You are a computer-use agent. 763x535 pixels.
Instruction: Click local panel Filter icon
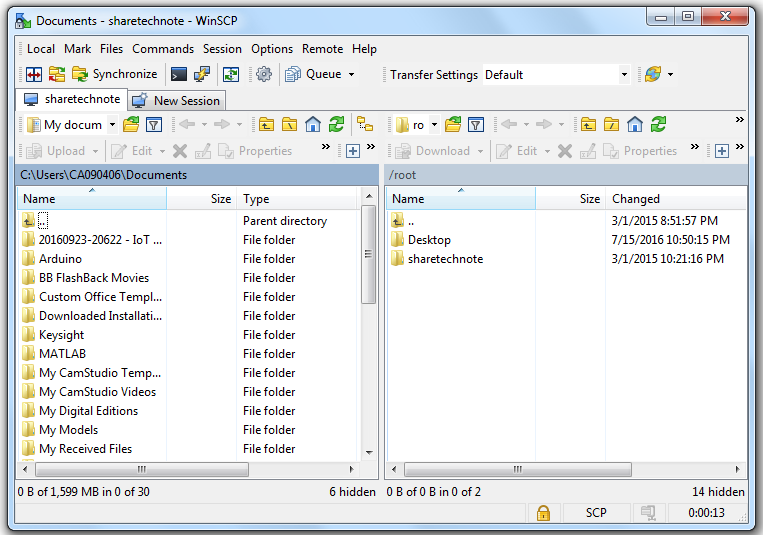pos(154,125)
